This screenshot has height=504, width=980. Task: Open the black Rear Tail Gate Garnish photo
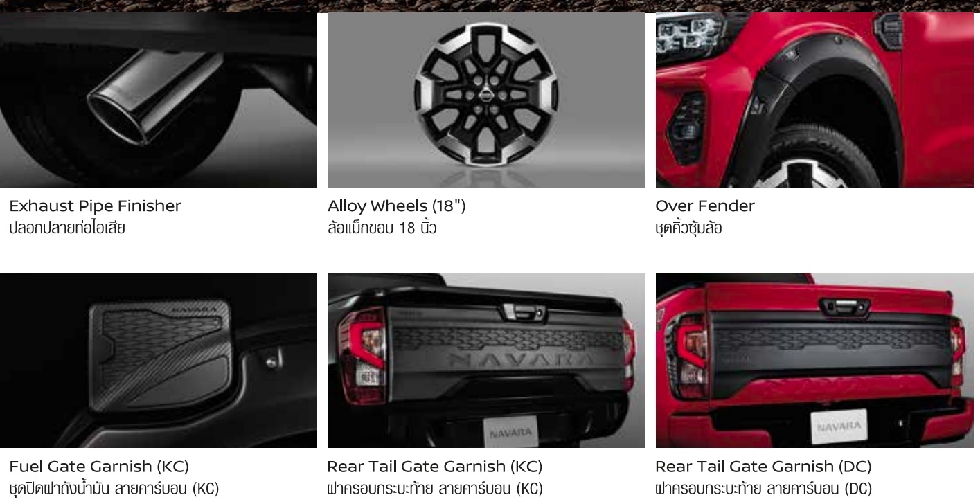click(x=486, y=360)
